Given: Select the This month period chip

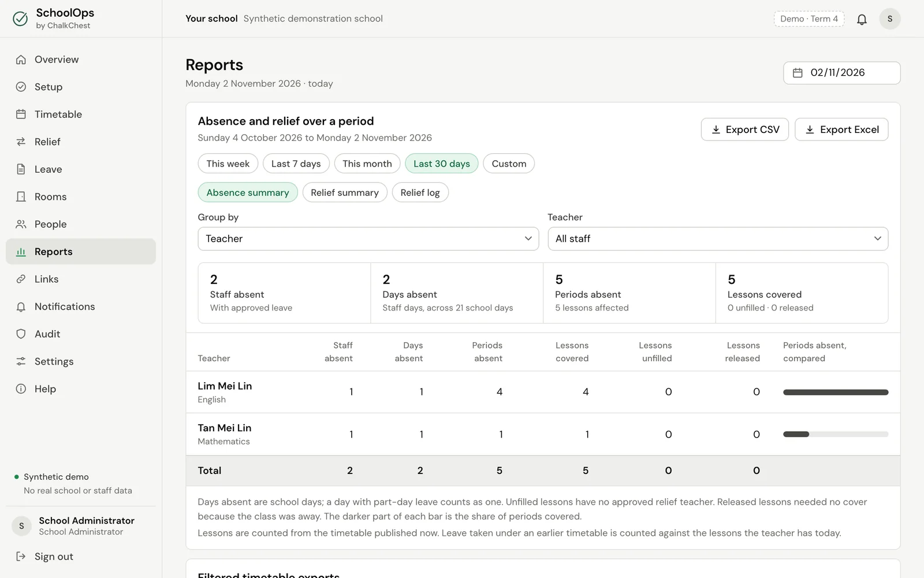Looking at the screenshot, I should click(x=367, y=164).
